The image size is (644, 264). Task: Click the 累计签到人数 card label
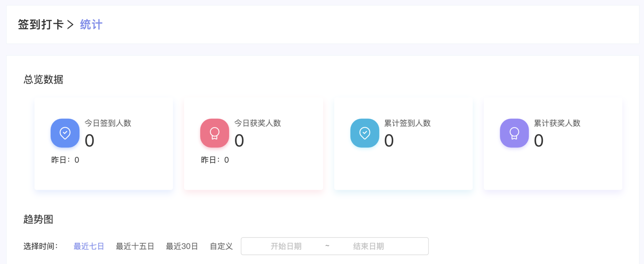point(407,123)
